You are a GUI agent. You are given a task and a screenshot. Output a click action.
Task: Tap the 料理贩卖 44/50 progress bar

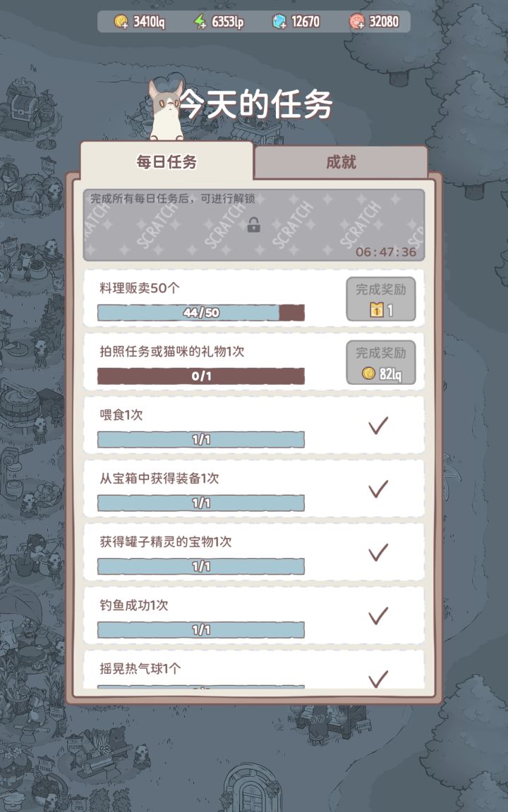click(x=201, y=313)
